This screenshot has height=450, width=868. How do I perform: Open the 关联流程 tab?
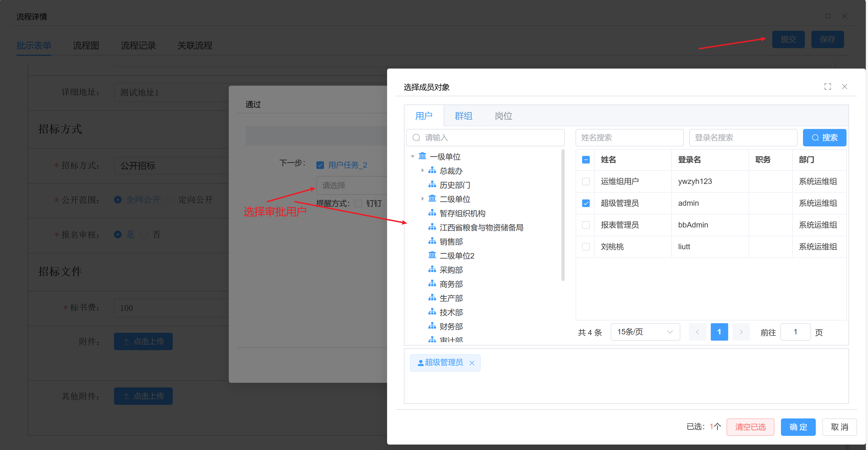pyautogui.click(x=195, y=45)
